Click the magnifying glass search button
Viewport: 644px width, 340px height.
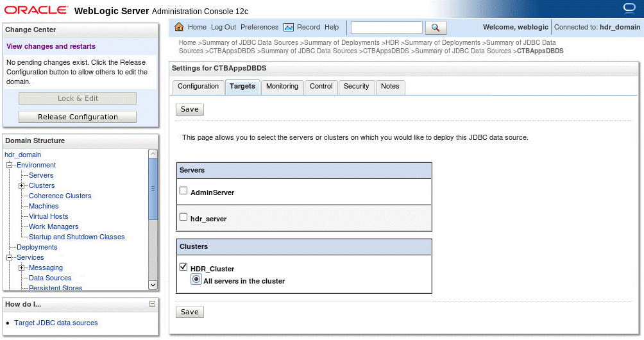[x=436, y=28]
